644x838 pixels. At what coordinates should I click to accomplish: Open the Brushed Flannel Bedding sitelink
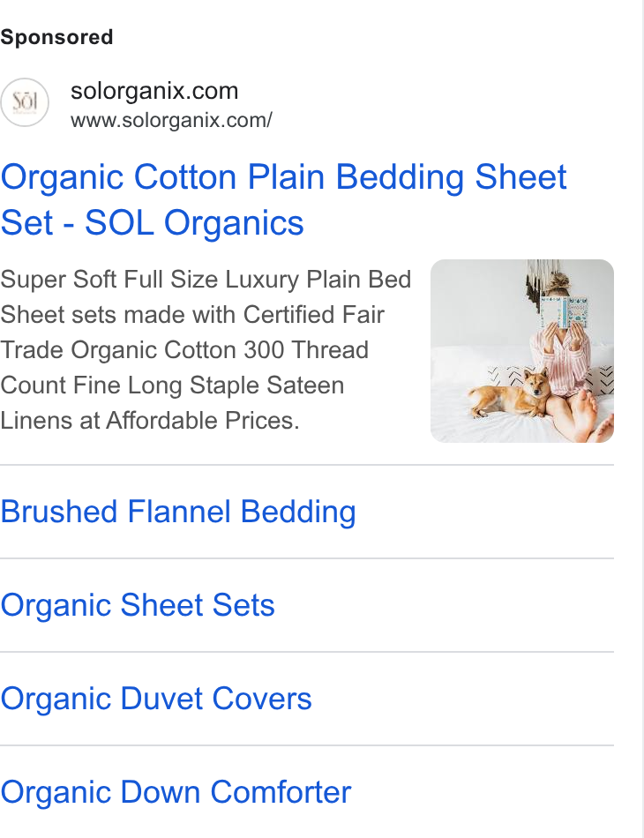pyautogui.click(x=178, y=512)
